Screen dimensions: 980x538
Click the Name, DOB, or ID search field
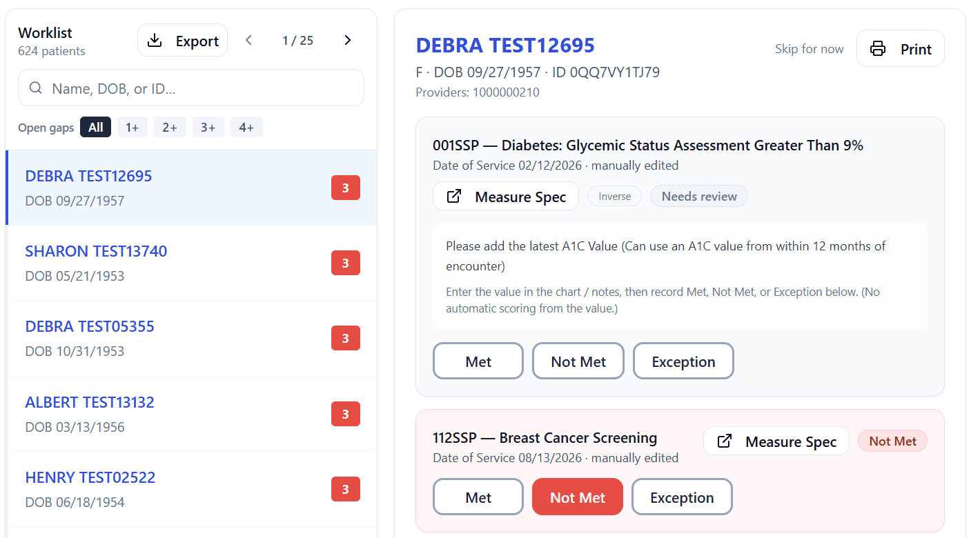(191, 88)
